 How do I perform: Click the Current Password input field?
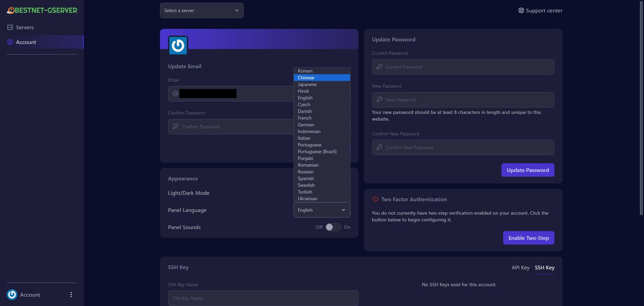coord(463,67)
